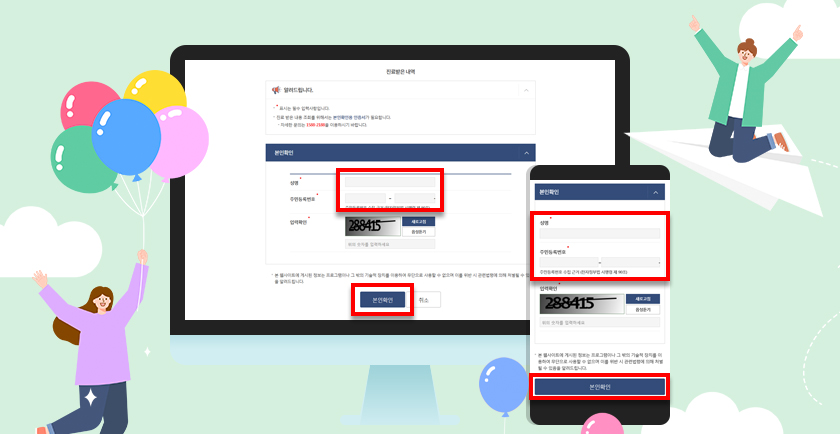Collapse the 본인확인 section on phone screen
This screenshot has height=434, width=840.
click(x=656, y=192)
